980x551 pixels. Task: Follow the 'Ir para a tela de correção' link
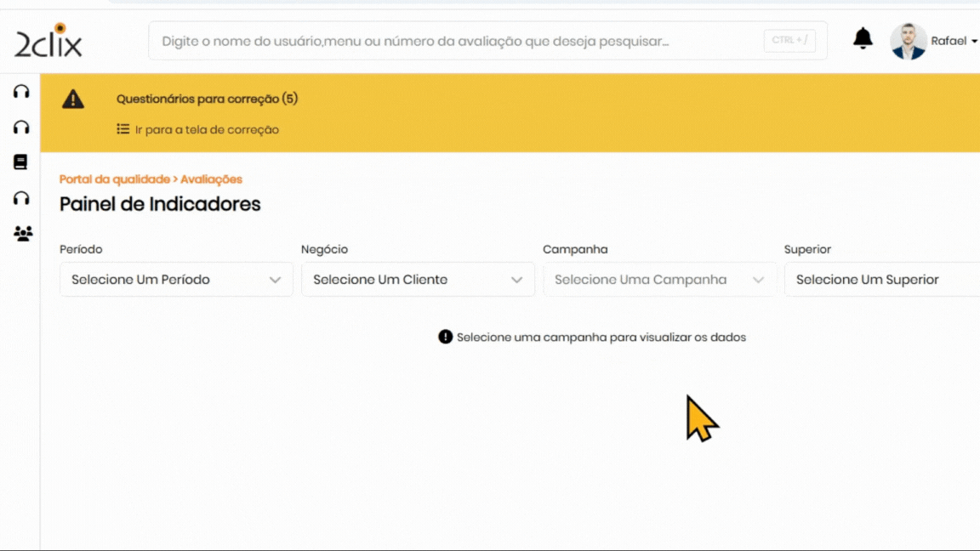point(207,130)
